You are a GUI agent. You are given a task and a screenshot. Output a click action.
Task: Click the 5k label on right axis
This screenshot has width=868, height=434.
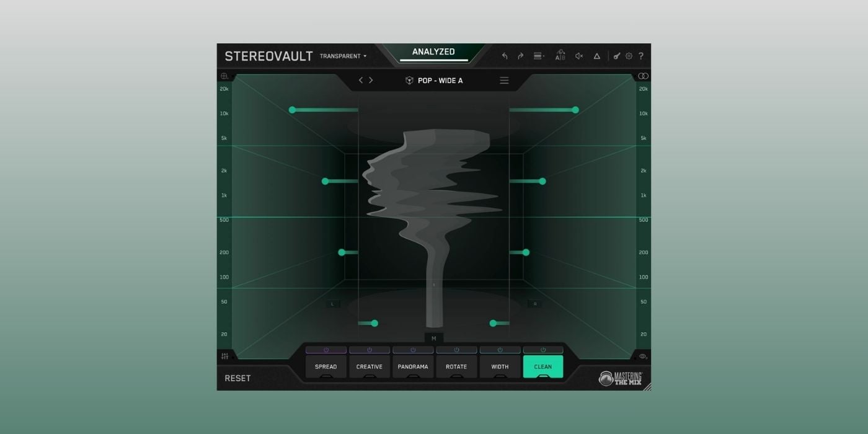[644, 138]
